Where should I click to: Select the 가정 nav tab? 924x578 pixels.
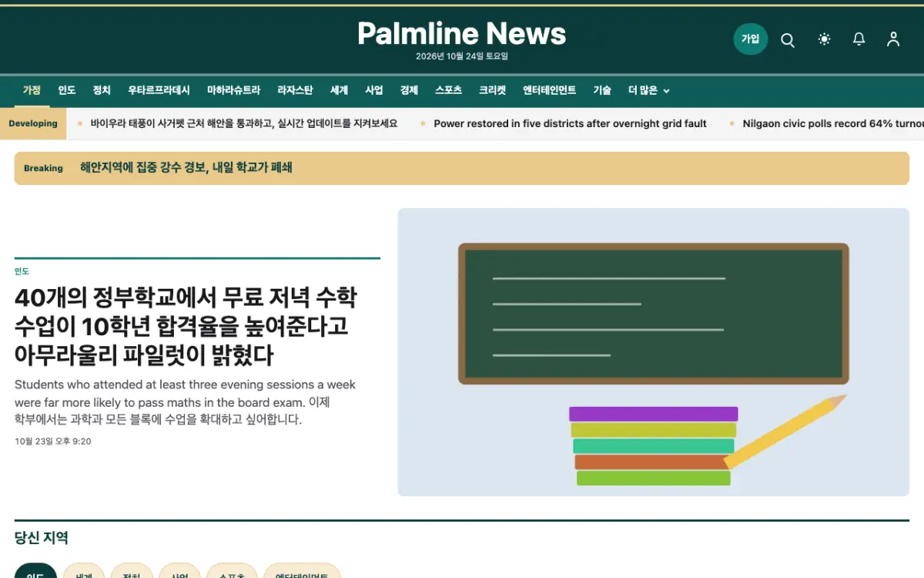(x=32, y=90)
